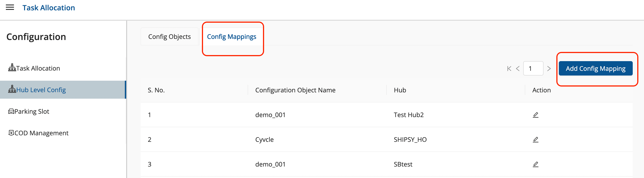Go to next page arrow
Image resolution: width=644 pixels, height=178 pixels.
tap(549, 69)
